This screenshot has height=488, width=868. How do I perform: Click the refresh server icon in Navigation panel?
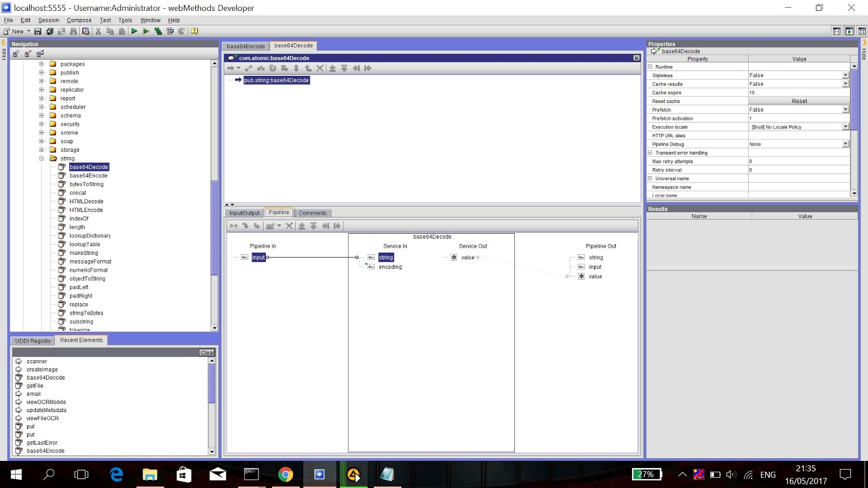point(40,53)
